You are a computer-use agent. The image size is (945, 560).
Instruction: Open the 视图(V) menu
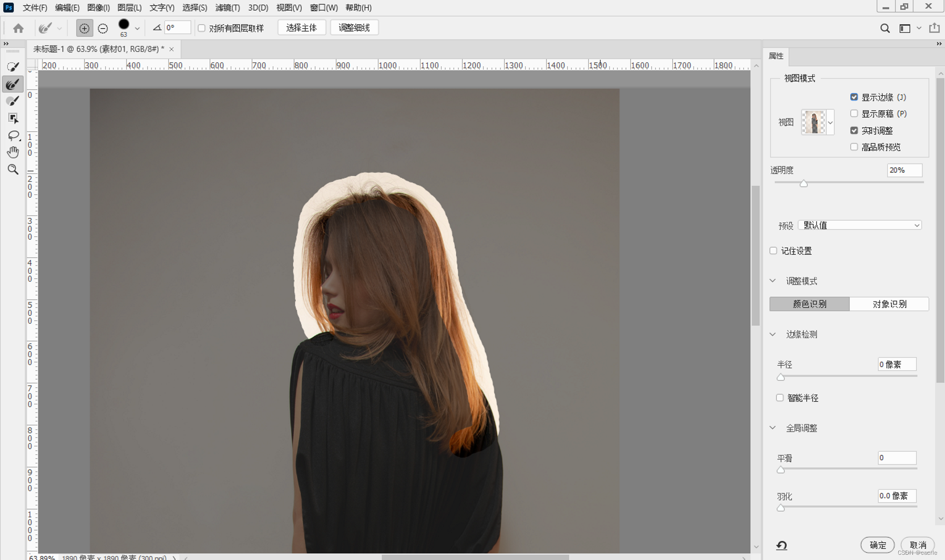coord(289,8)
